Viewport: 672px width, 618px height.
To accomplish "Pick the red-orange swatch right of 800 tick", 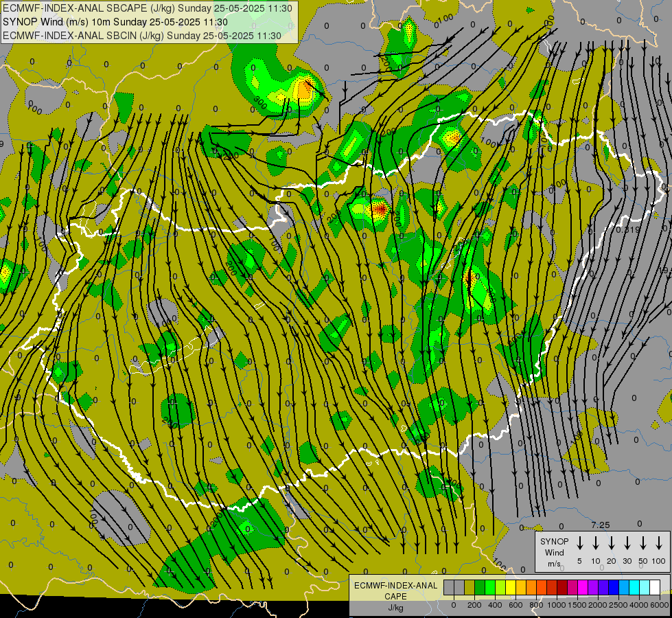I will (542, 587).
